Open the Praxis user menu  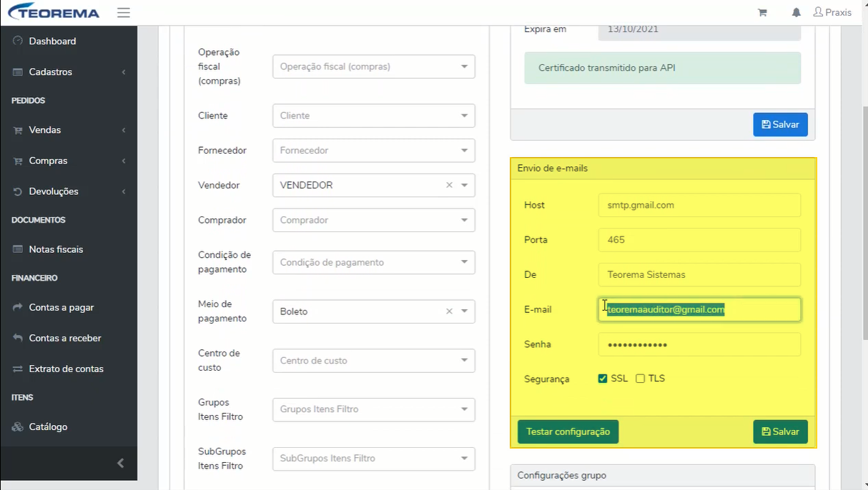tap(832, 13)
